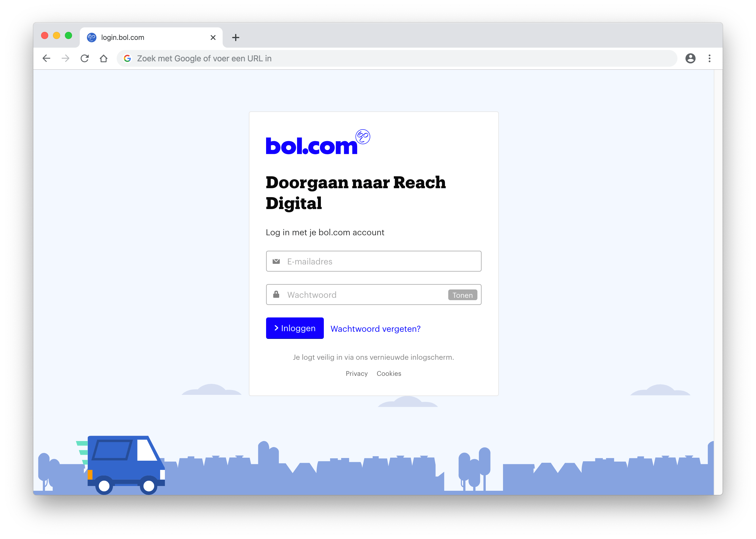
Task: Click the browser forward arrow
Action: coord(65,58)
